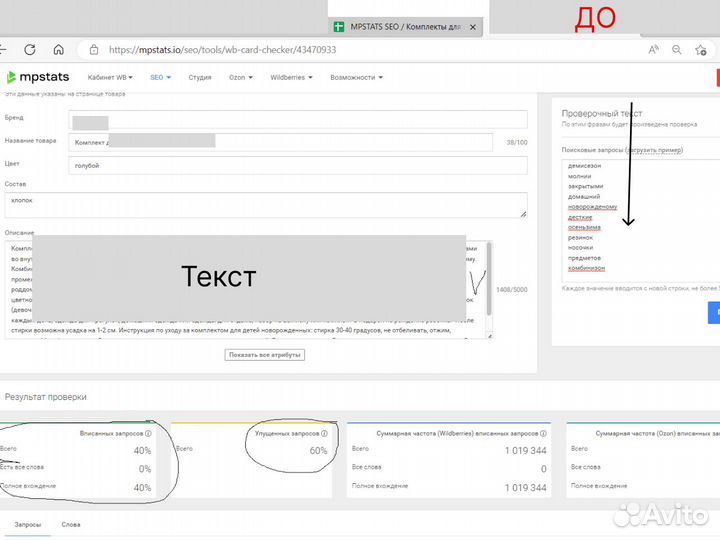Click the green sheet icon on browser tab

pyautogui.click(x=339, y=27)
